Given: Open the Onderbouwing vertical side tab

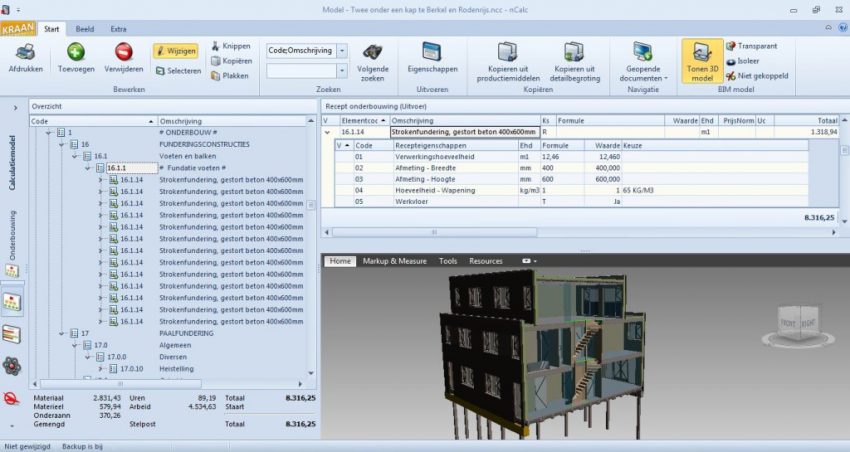Looking at the screenshot, I should click(x=12, y=235).
